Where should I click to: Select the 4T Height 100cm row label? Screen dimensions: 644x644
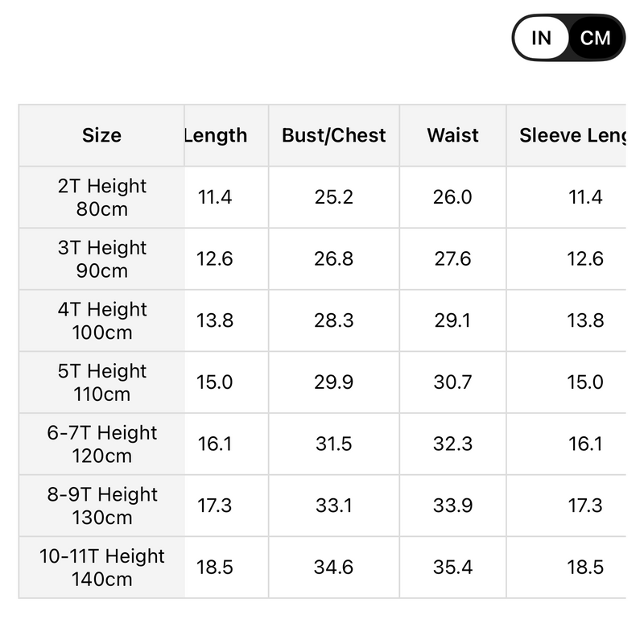click(x=101, y=320)
